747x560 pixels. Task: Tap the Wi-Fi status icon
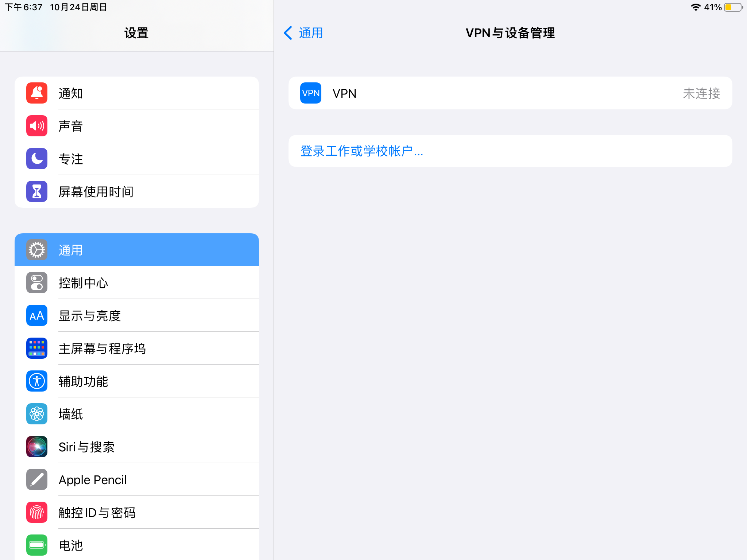point(696,7)
